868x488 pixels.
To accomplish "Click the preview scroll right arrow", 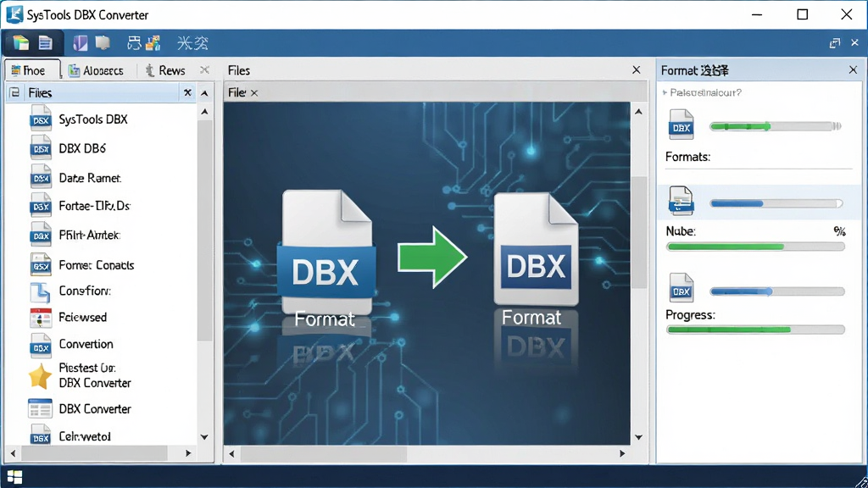I will (622, 454).
